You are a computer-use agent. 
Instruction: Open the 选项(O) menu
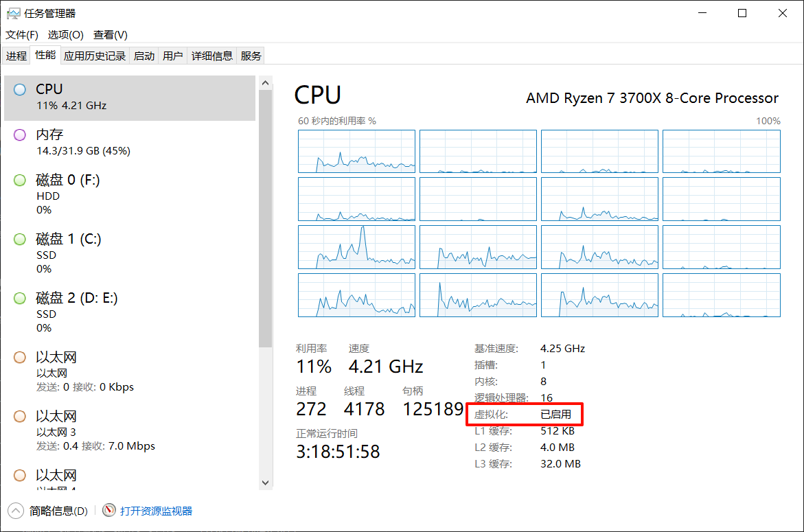click(65, 34)
